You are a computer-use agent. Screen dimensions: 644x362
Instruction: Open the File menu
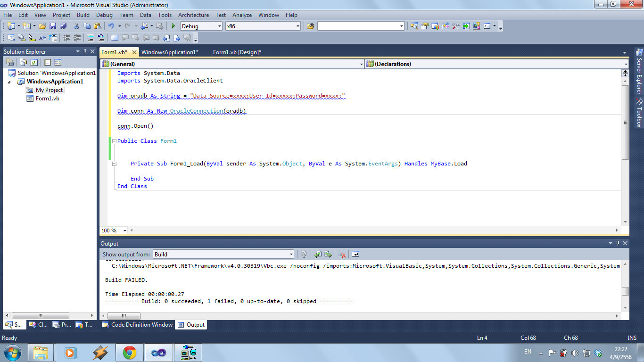pos(8,15)
